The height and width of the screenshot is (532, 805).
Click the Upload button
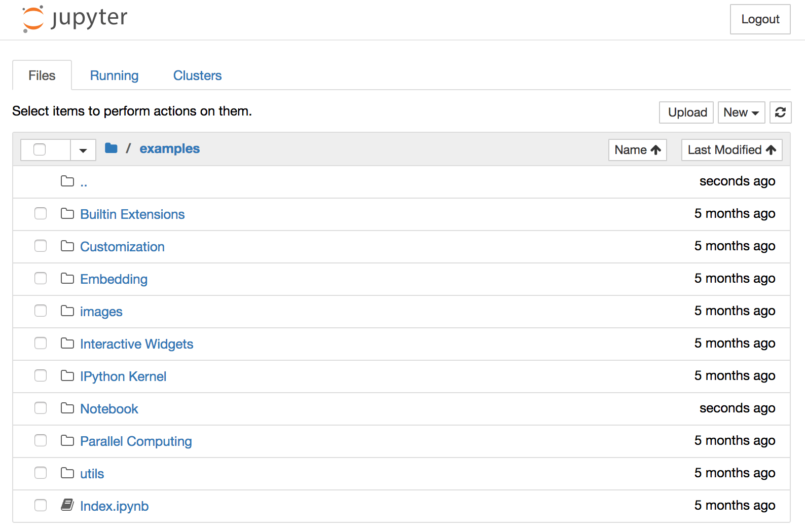[687, 112]
